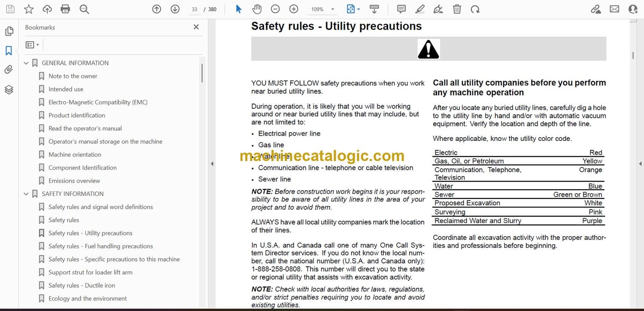This screenshot has height=311, width=644.
Task: Click 'Call all utility companies' heading
Action: pos(519,88)
